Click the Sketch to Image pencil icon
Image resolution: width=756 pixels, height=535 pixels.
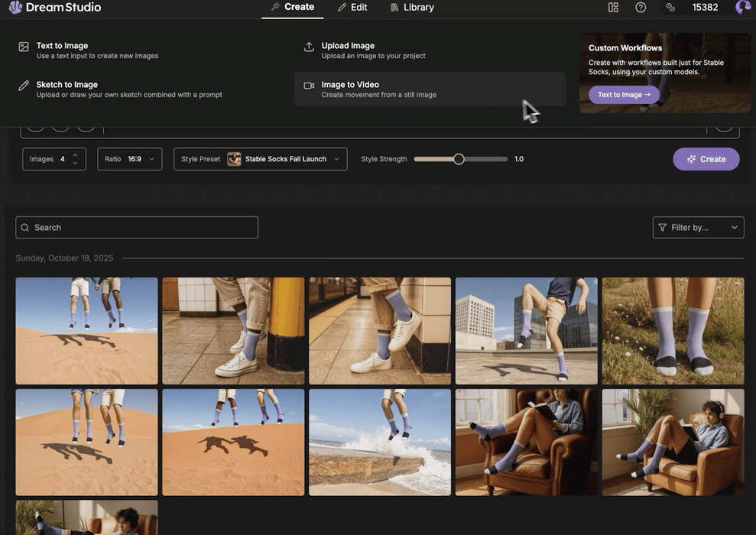(24, 86)
